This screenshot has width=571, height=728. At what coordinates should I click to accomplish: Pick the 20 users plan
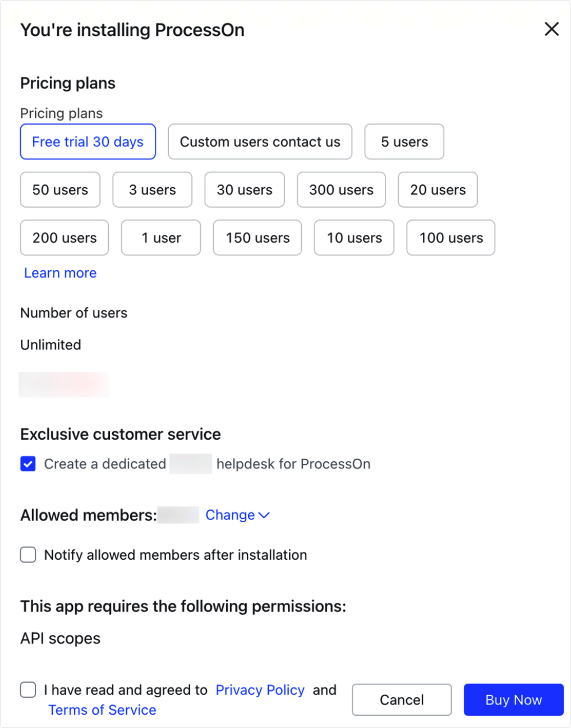[x=438, y=190]
